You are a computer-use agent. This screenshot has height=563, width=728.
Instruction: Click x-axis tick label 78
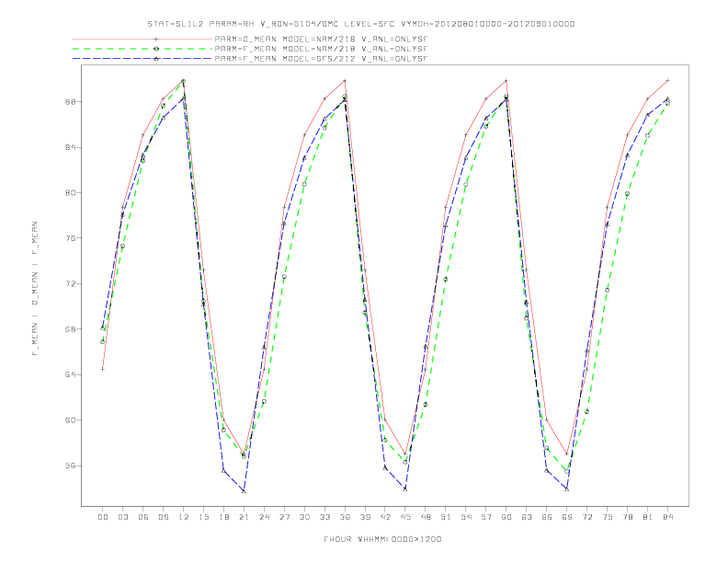point(628,517)
